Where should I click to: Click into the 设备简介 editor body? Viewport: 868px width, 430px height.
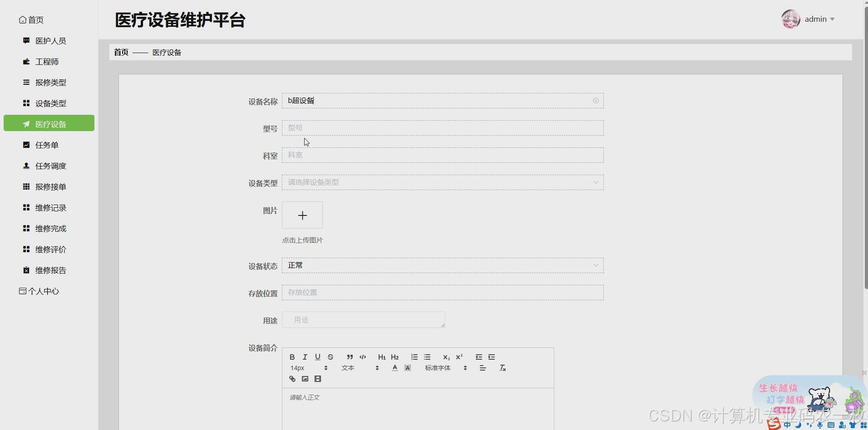tap(418, 409)
